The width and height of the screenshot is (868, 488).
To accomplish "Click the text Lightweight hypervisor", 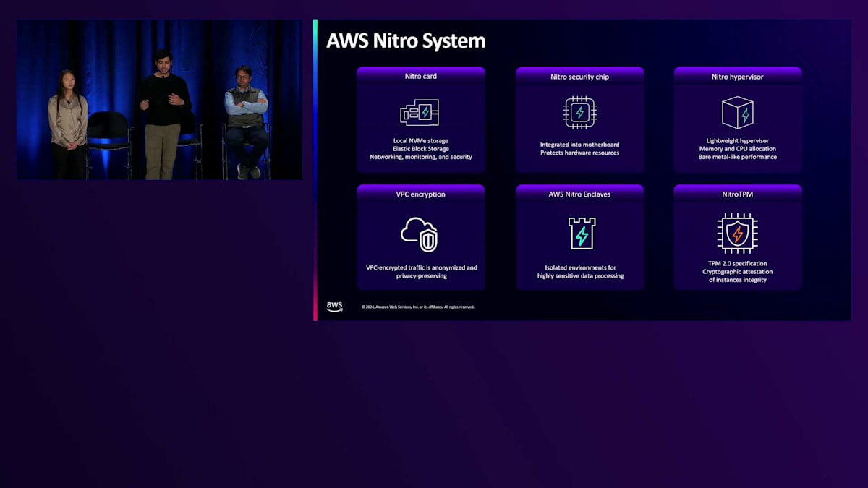I will coord(738,141).
